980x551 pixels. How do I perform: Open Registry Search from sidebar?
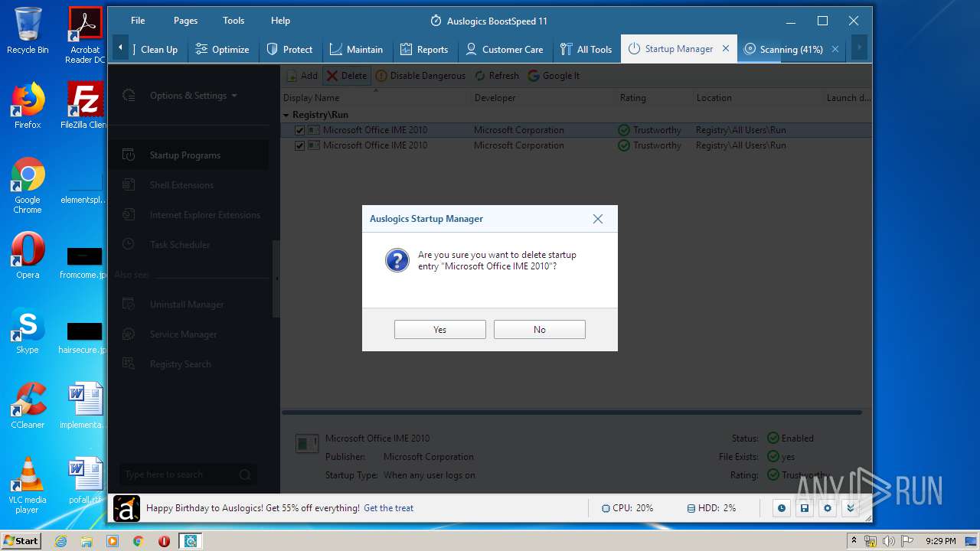pyautogui.click(x=188, y=364)
